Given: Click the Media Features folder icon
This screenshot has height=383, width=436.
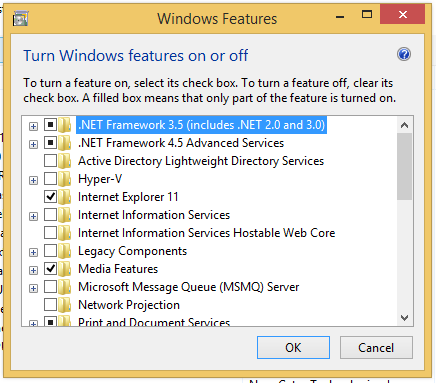Looking at the screenshot, I should (64, 269).
